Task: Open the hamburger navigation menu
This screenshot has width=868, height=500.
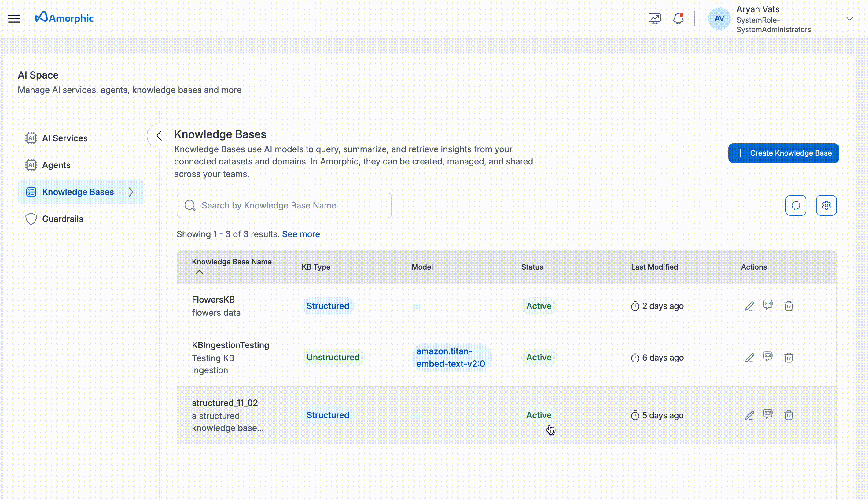Action: [x=14, y=18]
